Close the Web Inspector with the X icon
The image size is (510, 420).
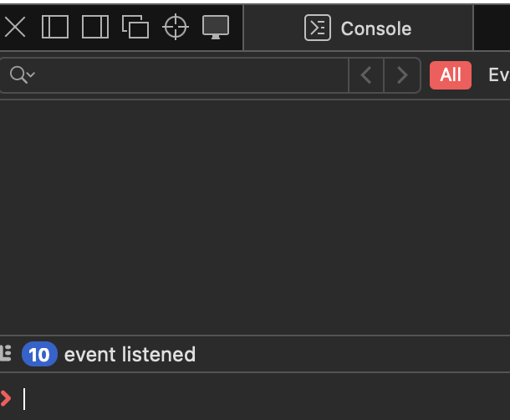(x=15, y=28)
